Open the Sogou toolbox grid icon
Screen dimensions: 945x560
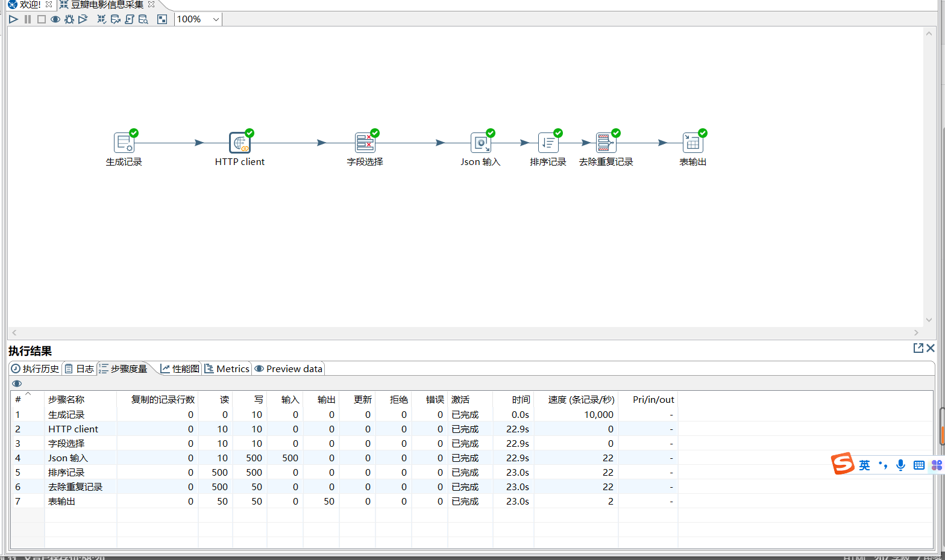(937, 465)
